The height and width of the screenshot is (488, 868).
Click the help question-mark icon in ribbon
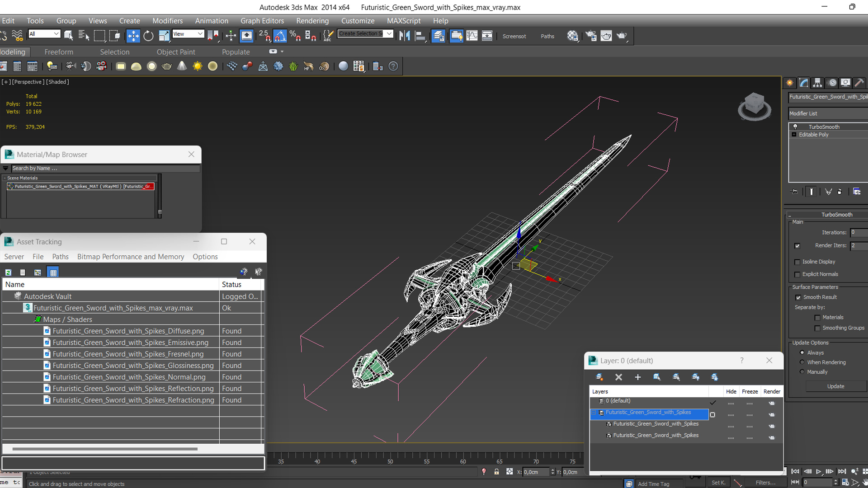[x=393, y=66]
